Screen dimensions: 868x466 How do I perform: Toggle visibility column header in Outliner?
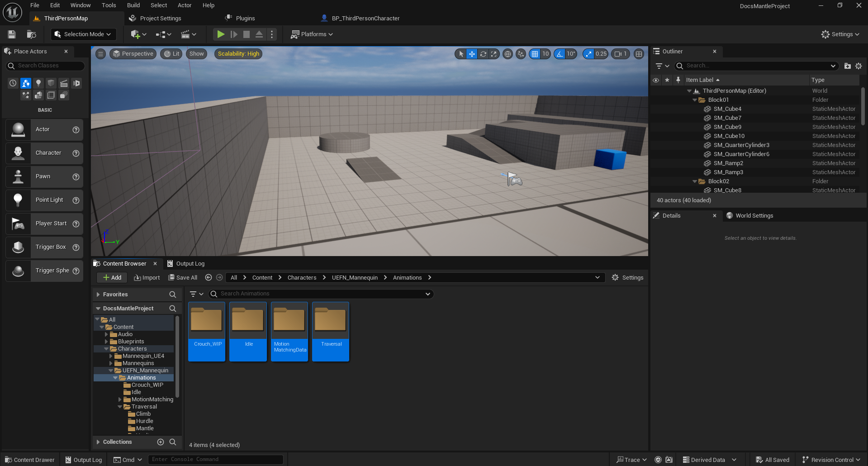(x=656, y=80)
